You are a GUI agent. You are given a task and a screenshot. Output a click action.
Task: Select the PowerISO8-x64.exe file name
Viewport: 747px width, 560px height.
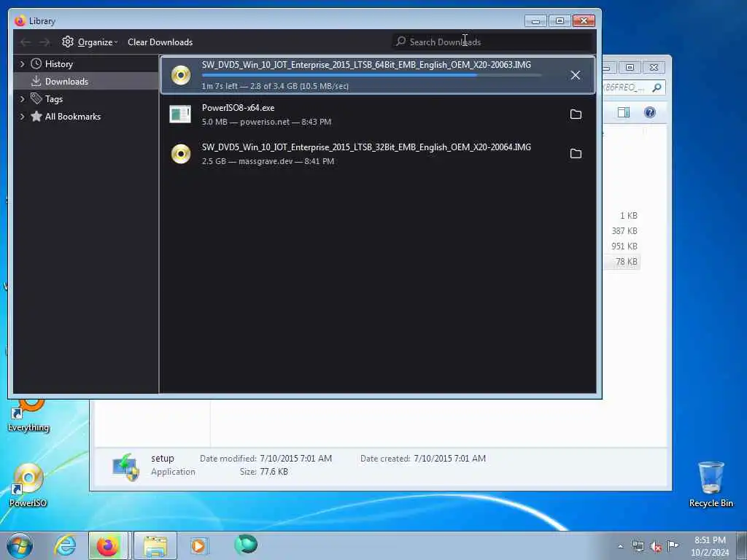click(239, 108)
